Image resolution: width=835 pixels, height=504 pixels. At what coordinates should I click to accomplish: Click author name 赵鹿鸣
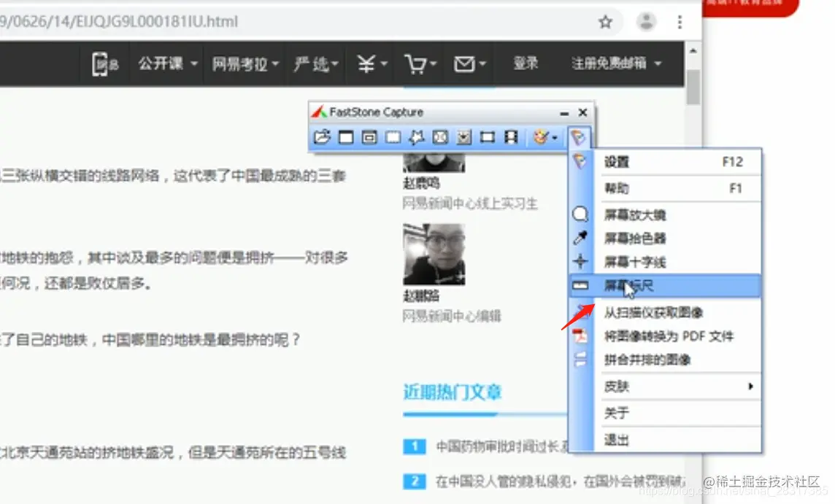pyautogui.click(x=421, y=184)
